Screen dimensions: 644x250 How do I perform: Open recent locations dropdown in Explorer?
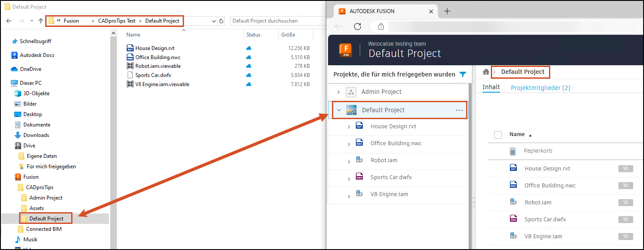(32, 21)
